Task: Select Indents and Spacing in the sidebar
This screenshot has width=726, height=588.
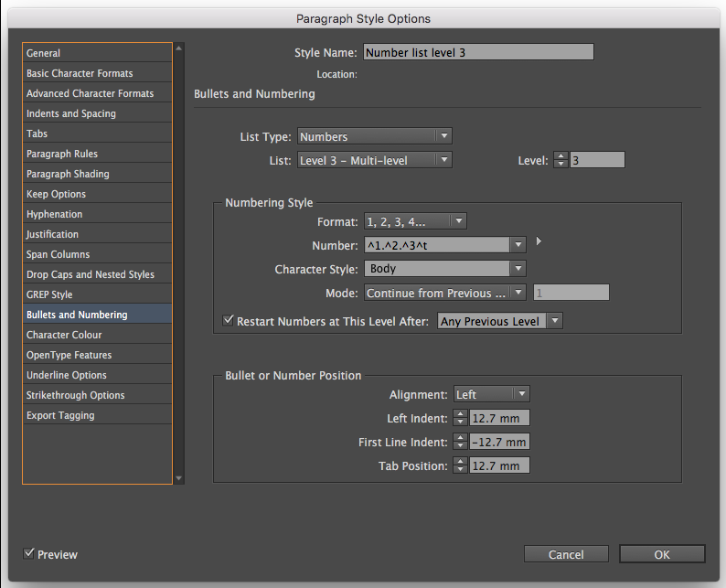Action: pos(71,113)
